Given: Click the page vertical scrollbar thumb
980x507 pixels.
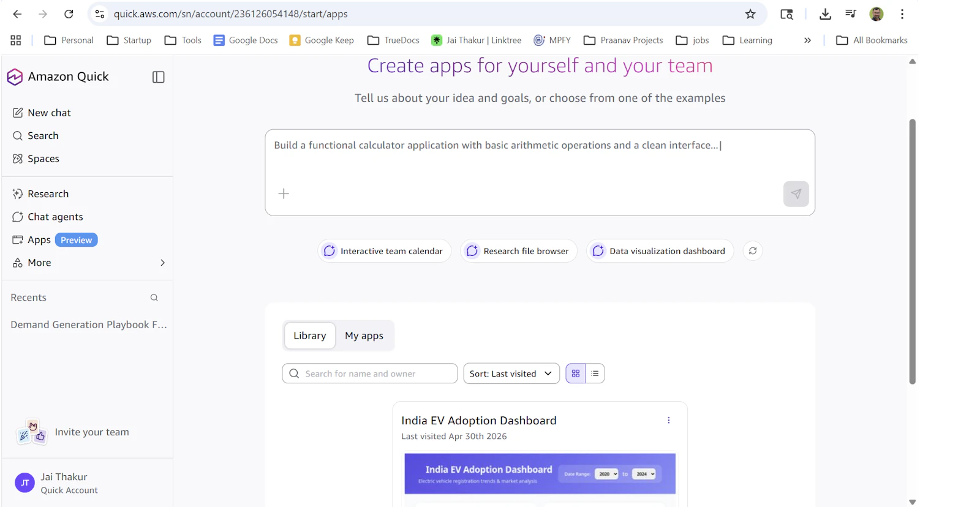Looking at the screenshot, I should 913,251.
